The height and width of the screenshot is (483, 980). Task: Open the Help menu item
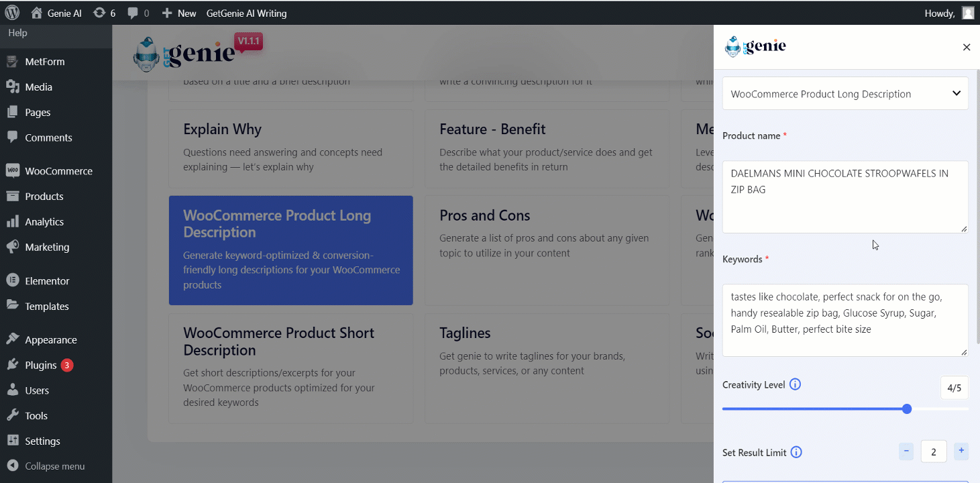click(x=17, y=33)
